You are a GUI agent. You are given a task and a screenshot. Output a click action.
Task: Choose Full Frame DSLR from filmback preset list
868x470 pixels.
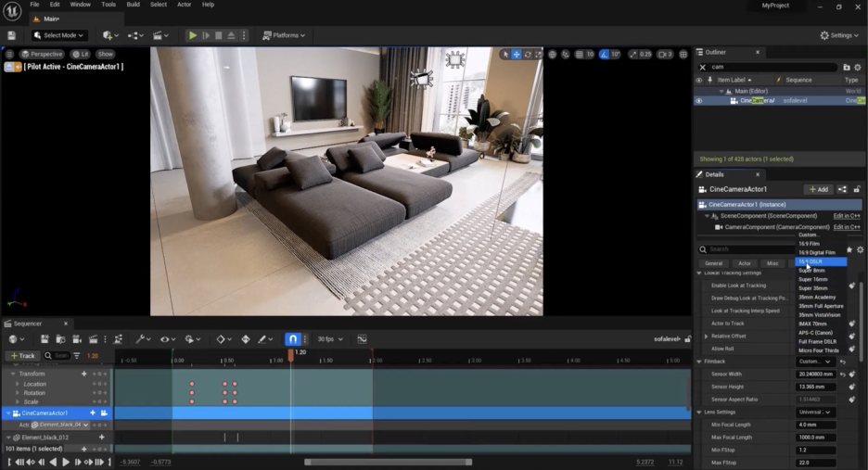[x=821, y=342]
